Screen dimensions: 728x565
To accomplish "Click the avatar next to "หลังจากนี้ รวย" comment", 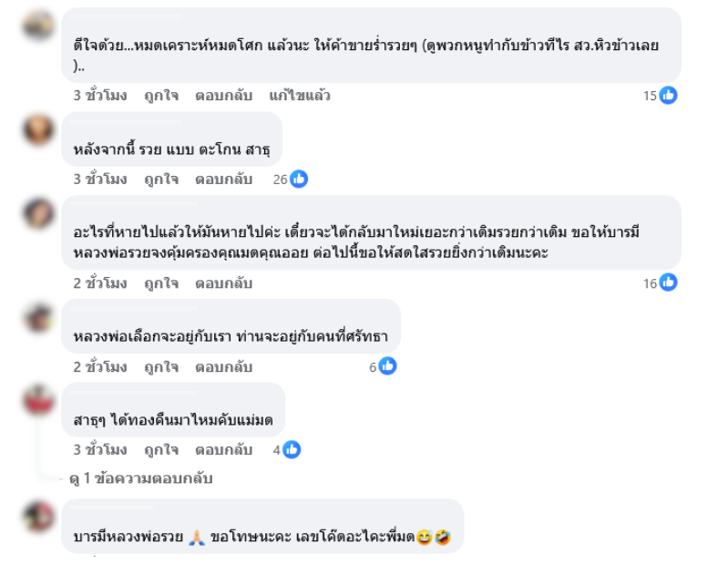I will coord(39,128).
